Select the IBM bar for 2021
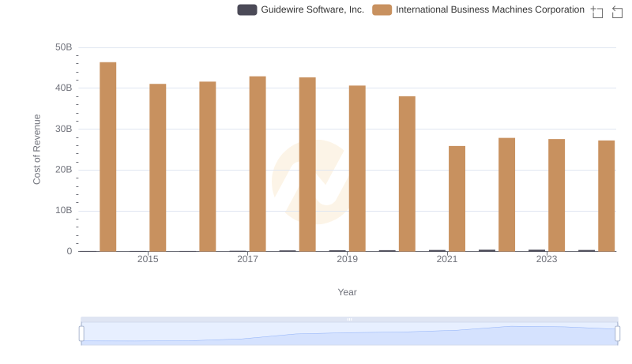 coord(457,198)
